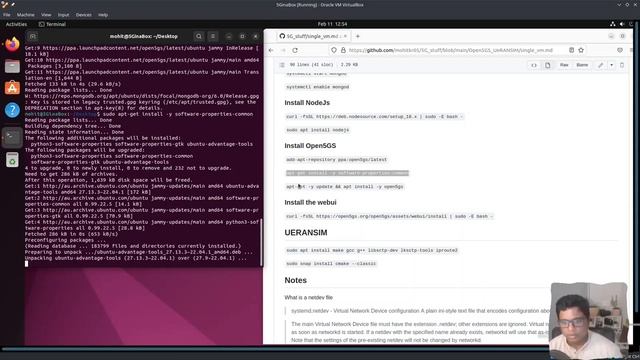
Task: Click 'What is a netdev file' text
Action: click(309, 298)
